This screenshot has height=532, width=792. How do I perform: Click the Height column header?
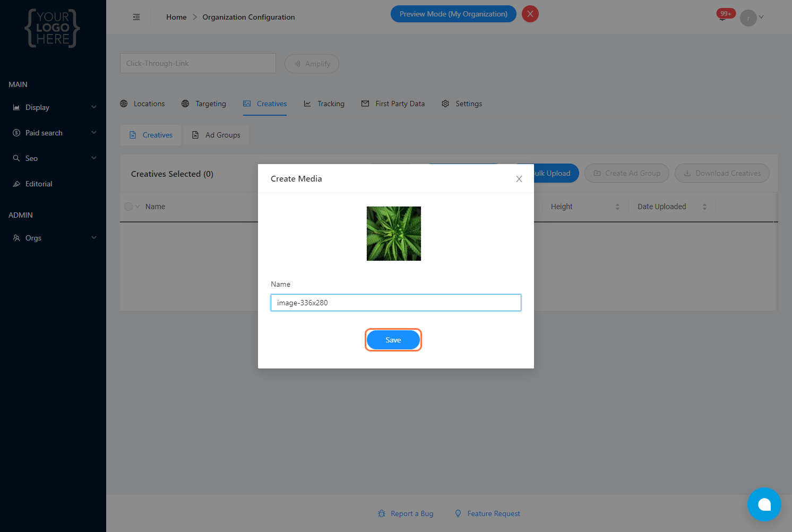click(x=562, y=207)
